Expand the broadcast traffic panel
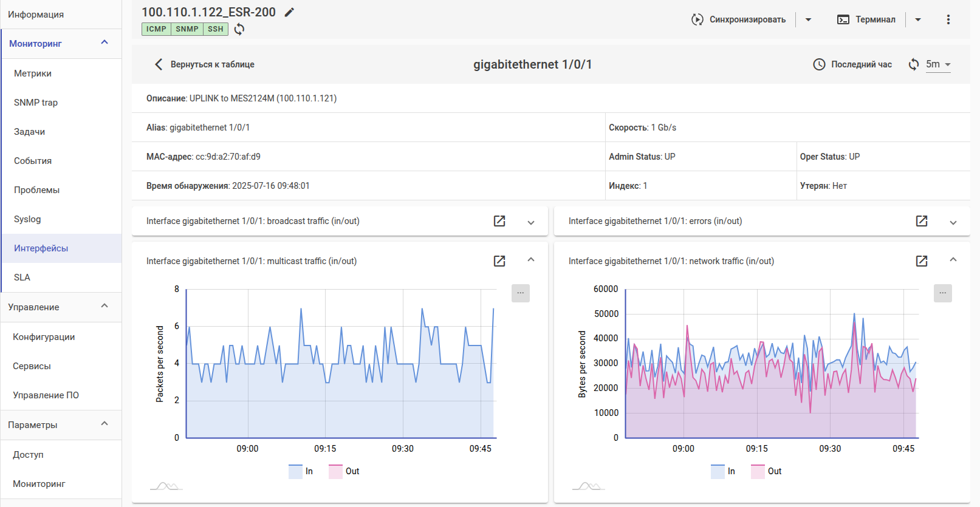Viewport: 980px width, 507px height. 531,222
